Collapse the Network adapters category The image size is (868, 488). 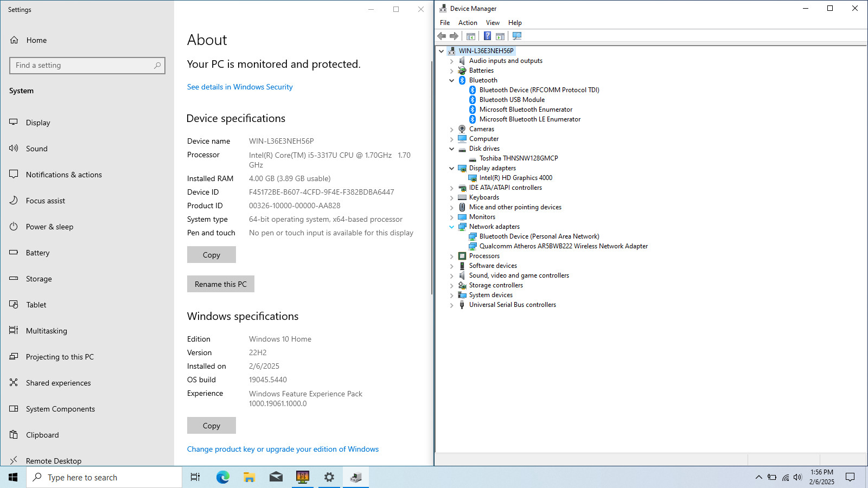click(452, 227)
